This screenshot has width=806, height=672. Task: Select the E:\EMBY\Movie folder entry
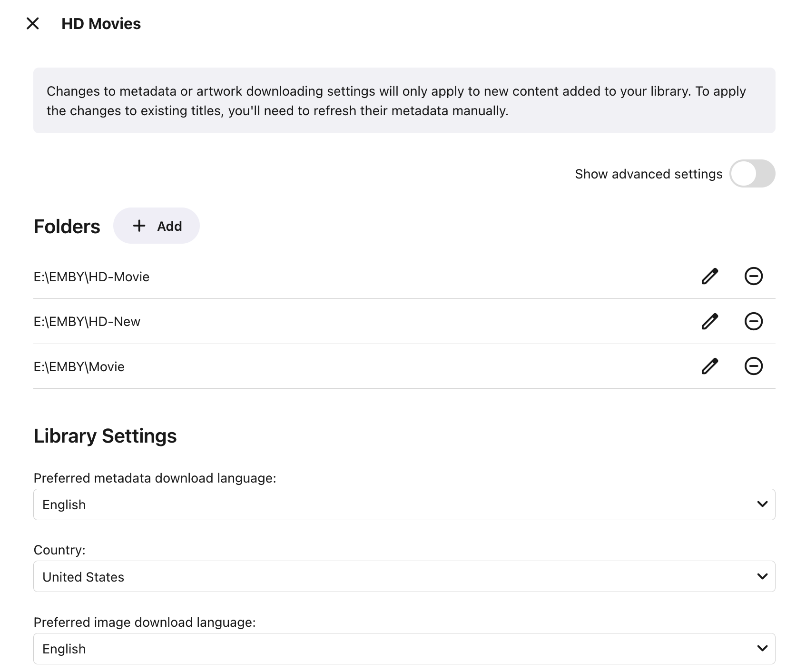click(79, 367)
